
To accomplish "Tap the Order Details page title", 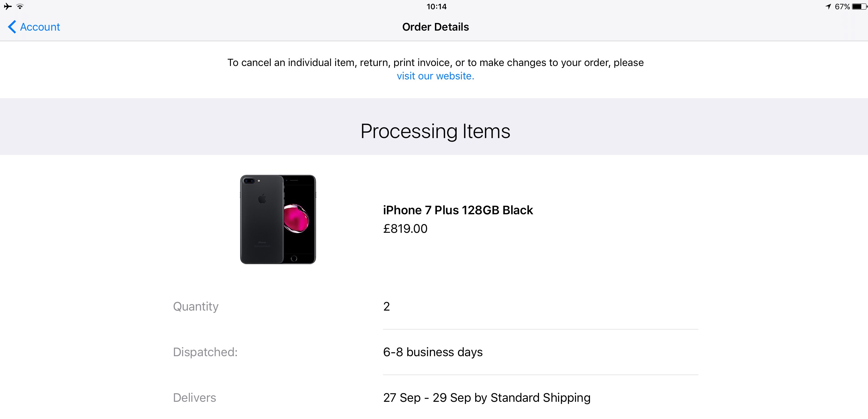I will [435, 27].
